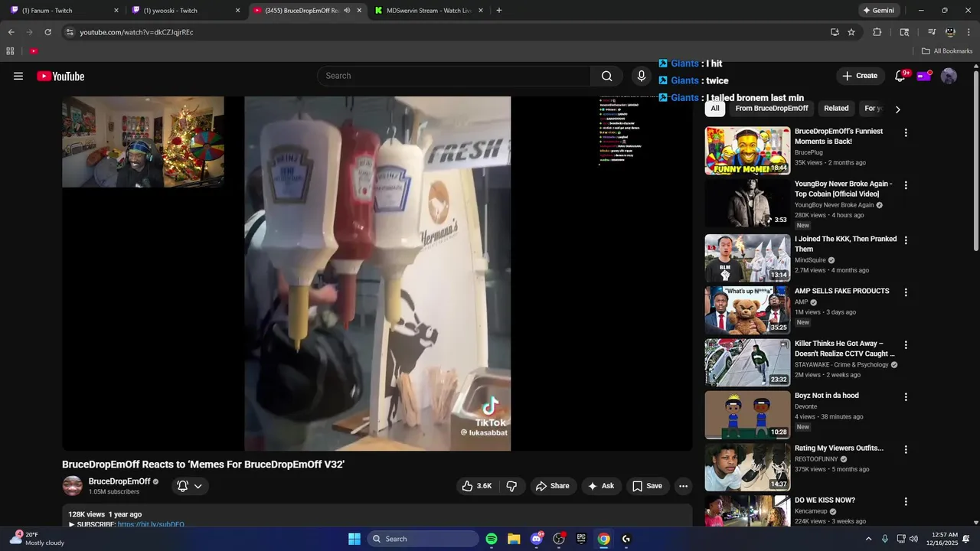980x551 pixels.
Task: Open options for 'AMP SELLS FAKE PRODUCTS' video
Action: click(906, 292)
